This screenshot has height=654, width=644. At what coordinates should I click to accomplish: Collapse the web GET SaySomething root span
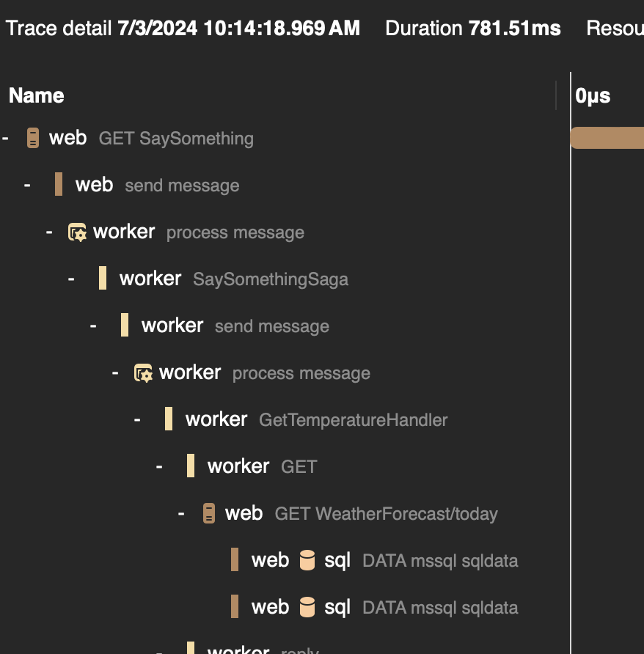click(5, 138)
